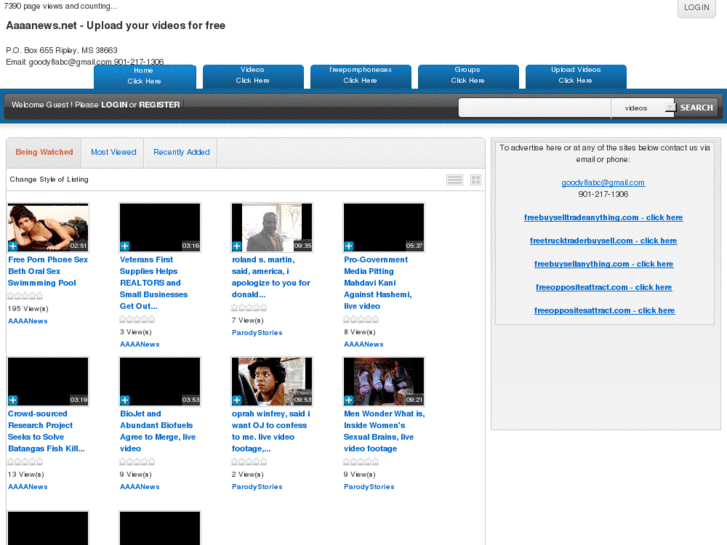The image size is (727, 545).
Task: Open Veterans First Supplies Helps REALTORS title
Action: coord(153,283)
